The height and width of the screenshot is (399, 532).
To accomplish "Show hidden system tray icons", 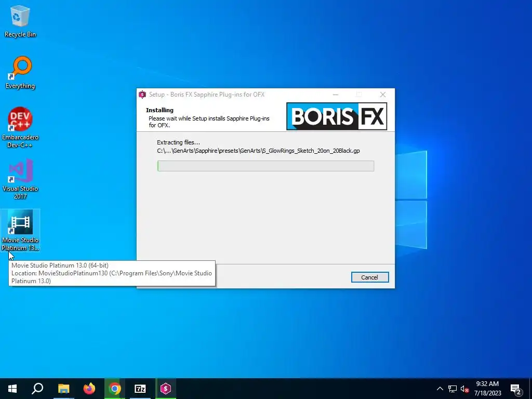I will (440, 389).
